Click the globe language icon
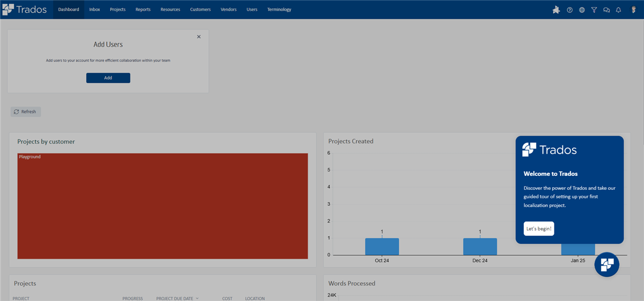This screenshot has width=644, height=301. (x=582, y=10)
